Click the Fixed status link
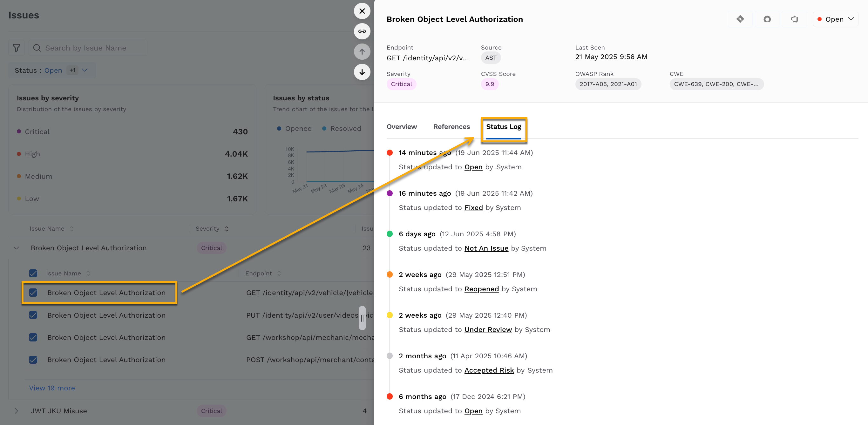Viewport: 868px width, 425px height. [473, 208]
